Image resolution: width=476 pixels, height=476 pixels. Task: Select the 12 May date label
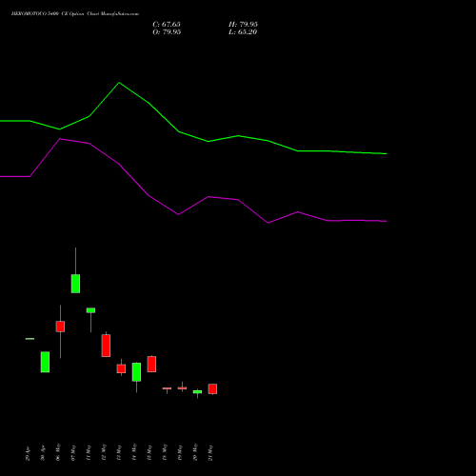coord(104,452)
